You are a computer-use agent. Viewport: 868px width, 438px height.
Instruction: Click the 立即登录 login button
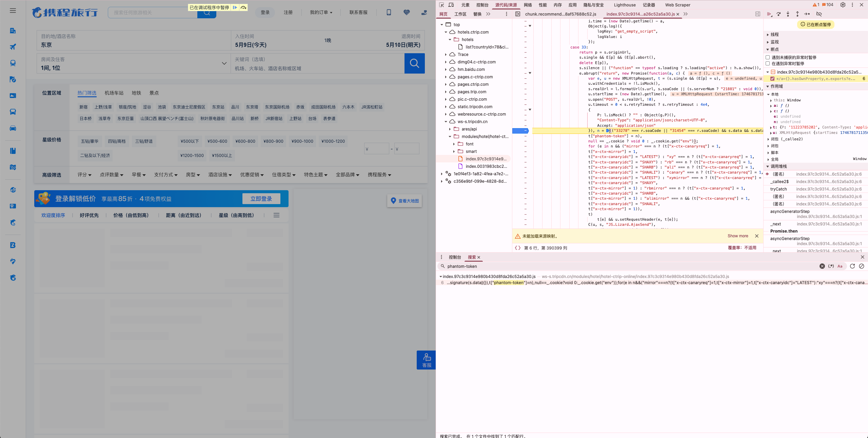click(261, 199)
